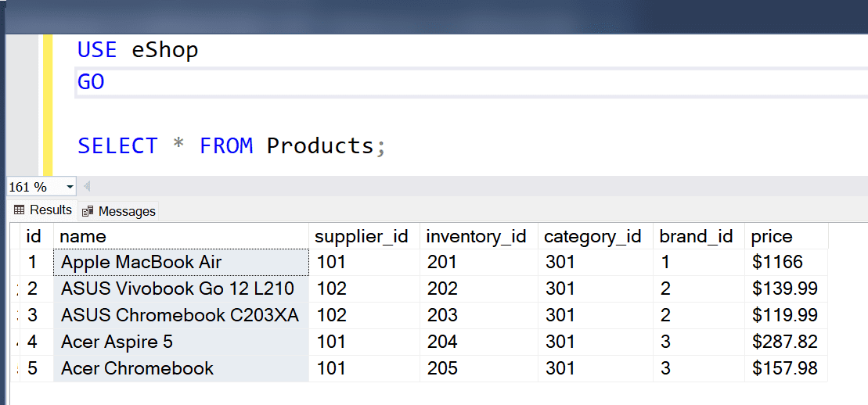The height and width of the screenshot is (405, 868).
Task: Click category_id cell of Acer Aspire 5 row
Action: click(596, 342)
